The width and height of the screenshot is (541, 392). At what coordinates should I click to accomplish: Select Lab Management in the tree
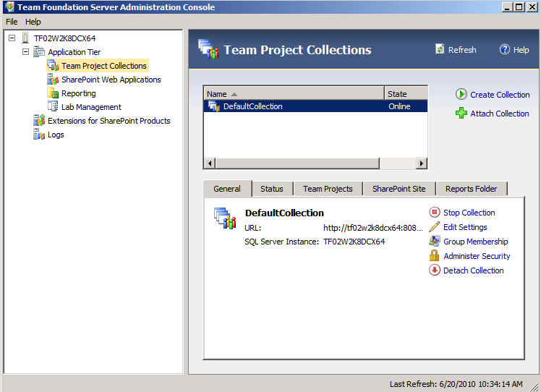(91, 107)
